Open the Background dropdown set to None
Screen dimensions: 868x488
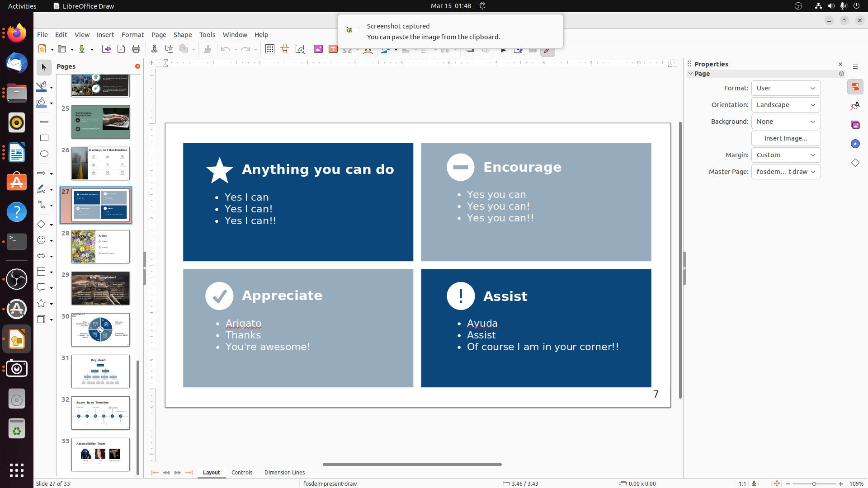785,121
